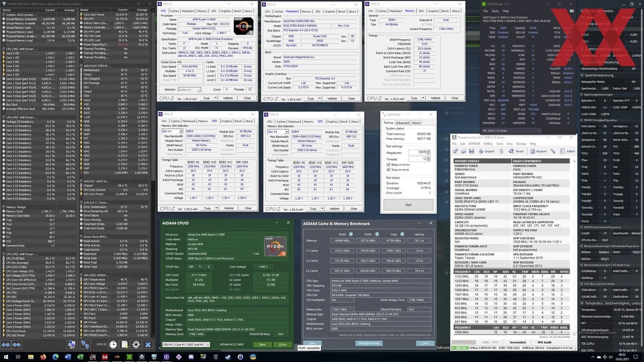Click Screenshot tab in Thaiphoon Burner
Viewport: 644px width, 362px height.
[518, 342]
